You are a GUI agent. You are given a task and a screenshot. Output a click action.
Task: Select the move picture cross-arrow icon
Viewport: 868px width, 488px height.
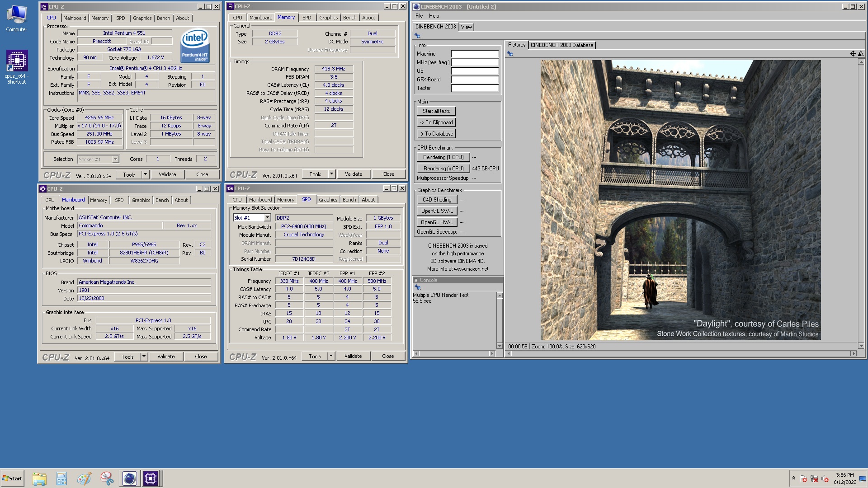pyautogui.click(x=853, y=54)
